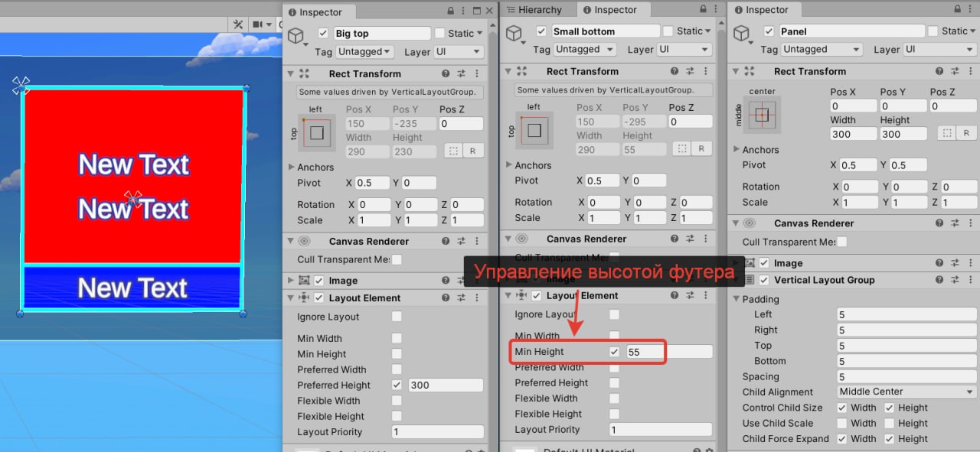This screenshot has width=980, height=452.
Task: Enable Flexible Height in Small bottom
Action: pos(614,414)
